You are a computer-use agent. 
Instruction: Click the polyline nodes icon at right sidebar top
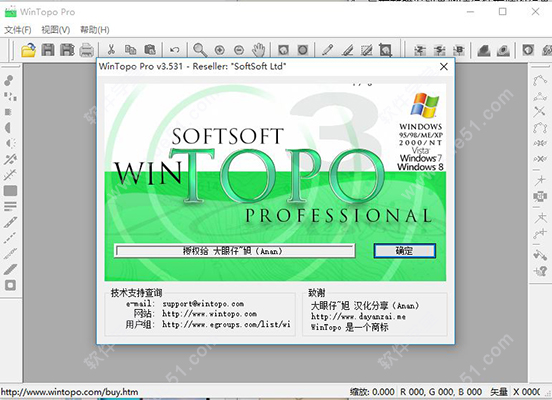(540, 80)
